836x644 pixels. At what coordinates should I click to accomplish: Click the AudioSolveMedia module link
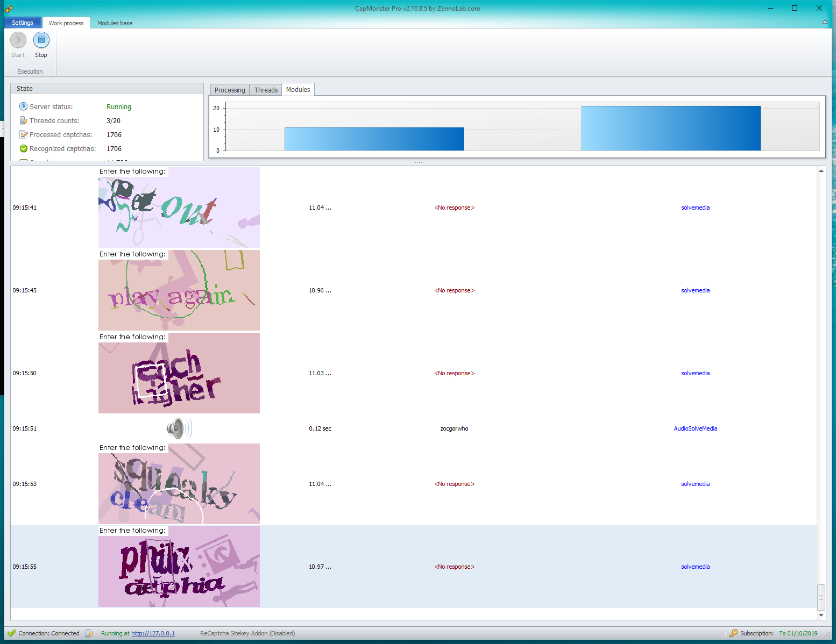pyautogui.click(x=695, y=428)
